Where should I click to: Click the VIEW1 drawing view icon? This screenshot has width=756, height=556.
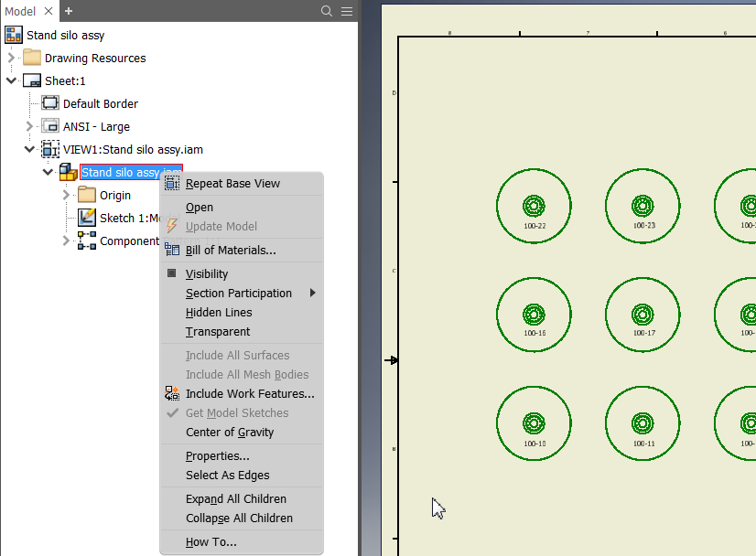(49, 149)
